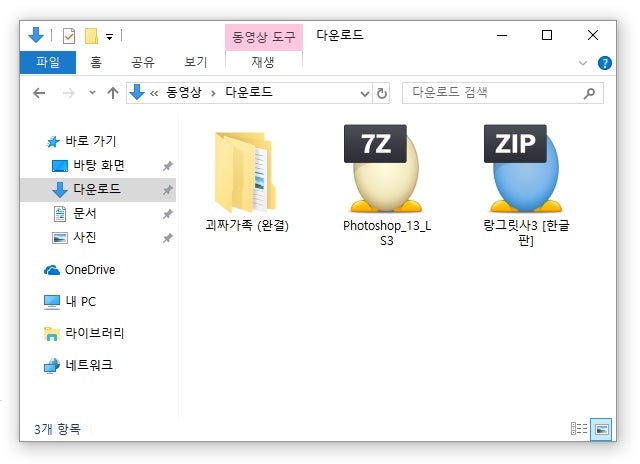Screen dimensions: 640x464
Task: Click 다운로드 in the address path
Action: [249, 93]
